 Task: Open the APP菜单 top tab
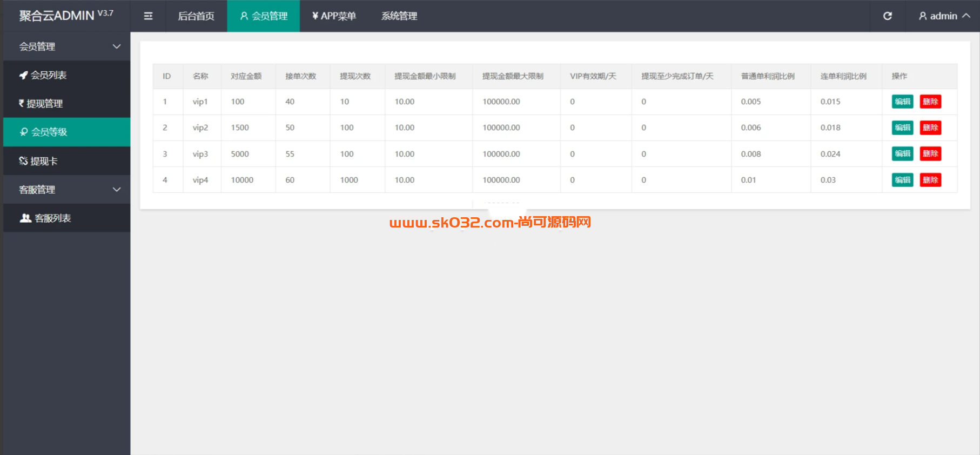pyautogui.click(x=334, y=16)
